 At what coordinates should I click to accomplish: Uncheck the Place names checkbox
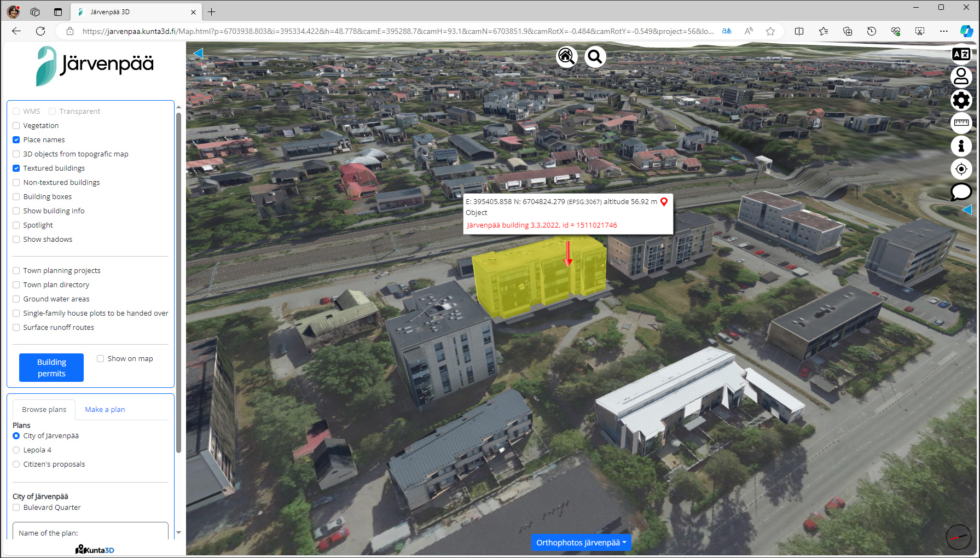click(x=16, y=139)
